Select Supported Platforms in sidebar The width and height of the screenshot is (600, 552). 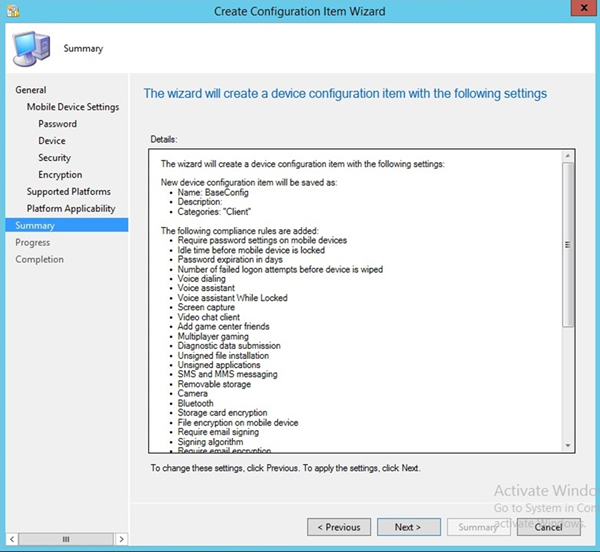[x=68, y=192]
